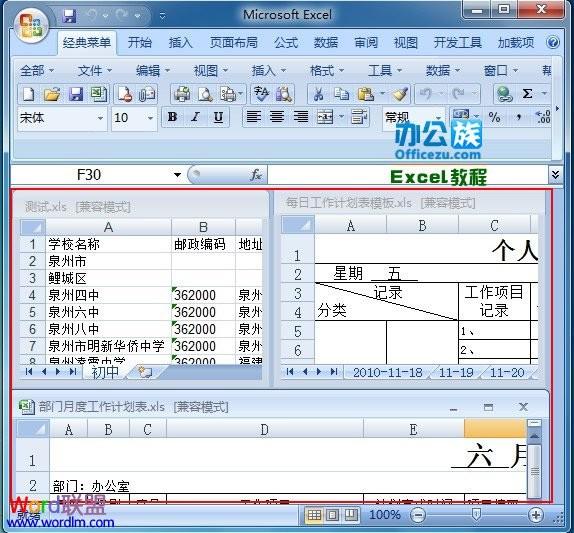This screenshot has width=574, height=533.
Task: Switch to the 页面布局 ribbon tab
Action: (x=234, y=43)
